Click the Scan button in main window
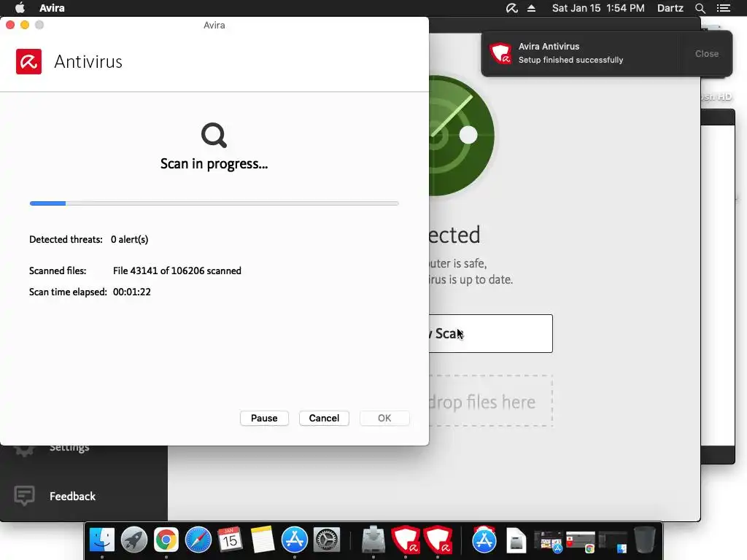747x560 pixels. click(x=491, y=333)
